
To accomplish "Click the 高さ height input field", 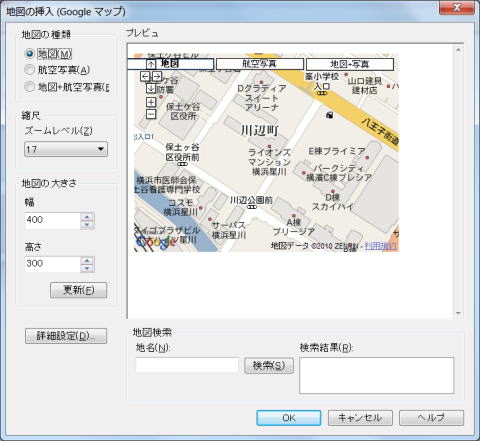I will click(x=53, y=264).
